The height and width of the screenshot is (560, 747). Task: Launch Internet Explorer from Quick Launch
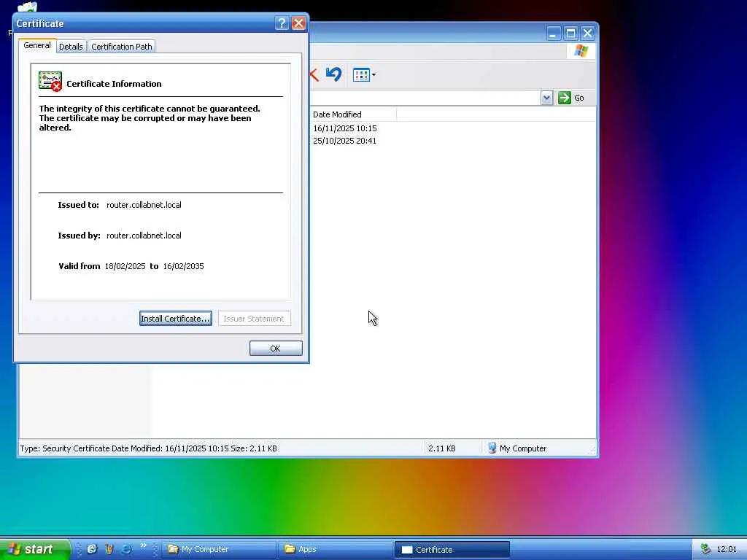click(x=126, y=549)
